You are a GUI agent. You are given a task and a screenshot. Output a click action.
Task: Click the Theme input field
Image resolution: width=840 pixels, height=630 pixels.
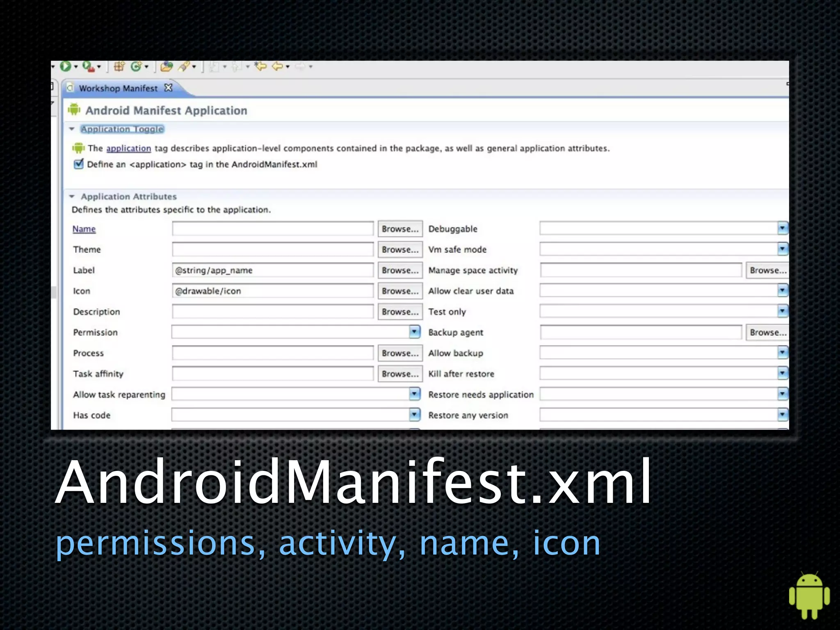coord(273,249)
